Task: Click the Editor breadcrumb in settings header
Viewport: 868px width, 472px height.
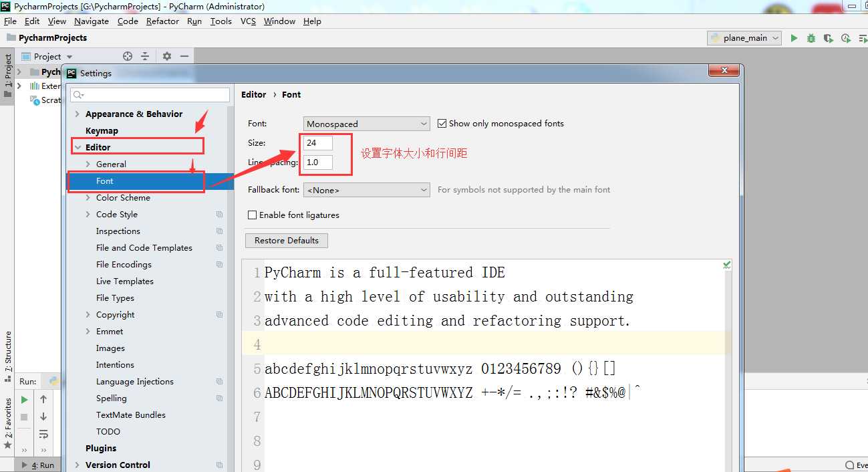Action: click(254, 95)
